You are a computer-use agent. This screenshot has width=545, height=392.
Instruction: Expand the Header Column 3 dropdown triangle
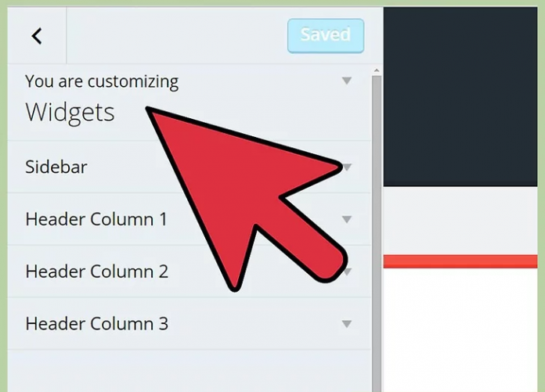pos(347,324)
